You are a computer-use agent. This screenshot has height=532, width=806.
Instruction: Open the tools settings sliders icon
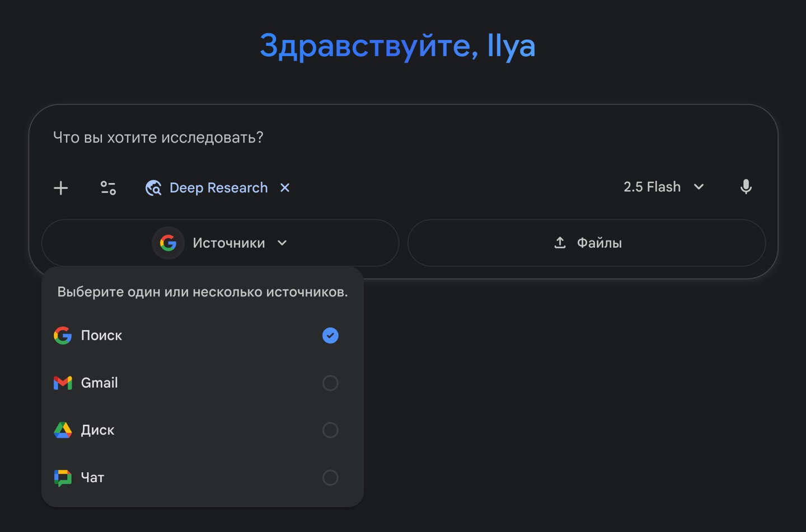108,188
